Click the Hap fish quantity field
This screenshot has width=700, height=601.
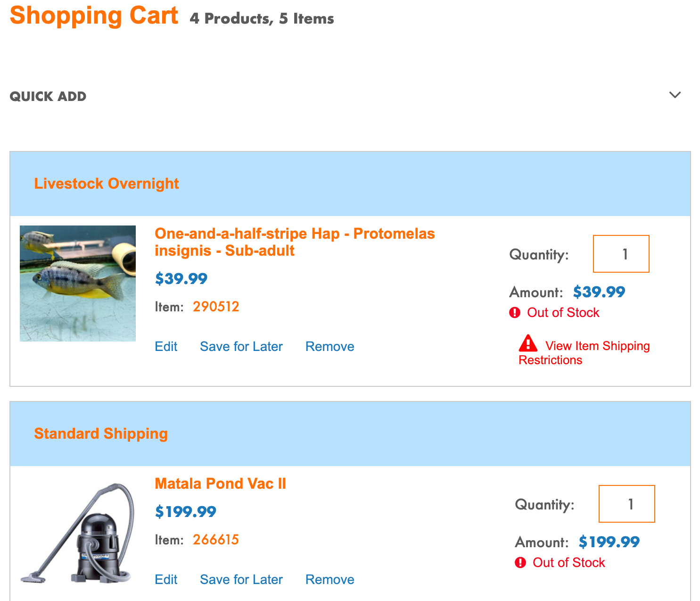coord(621,254)
